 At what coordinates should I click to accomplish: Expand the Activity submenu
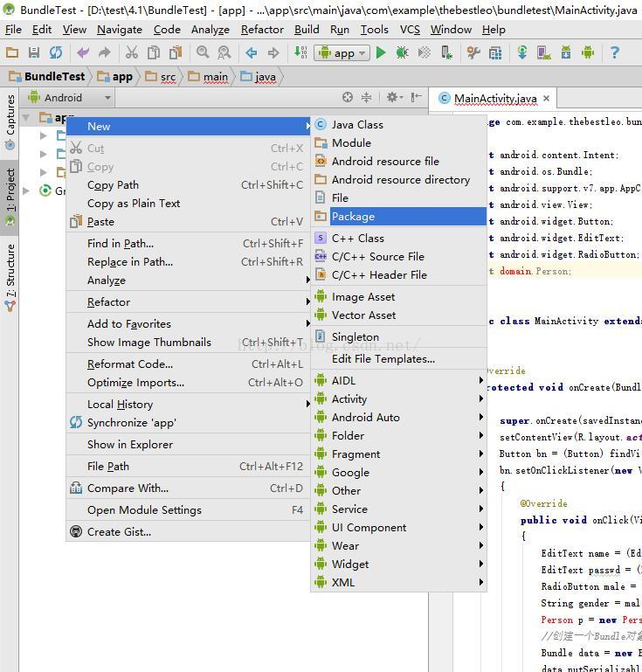click(399, 399)
